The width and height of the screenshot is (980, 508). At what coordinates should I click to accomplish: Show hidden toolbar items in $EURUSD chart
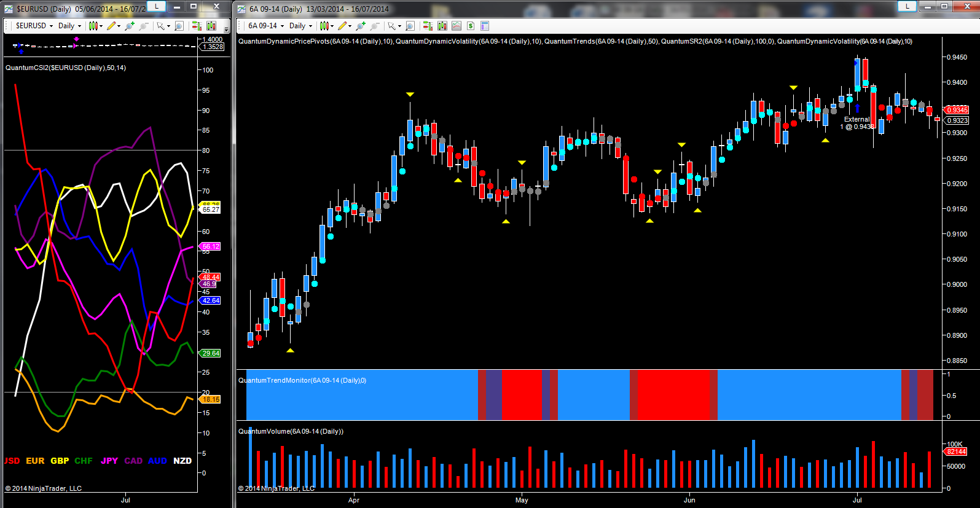226,28
